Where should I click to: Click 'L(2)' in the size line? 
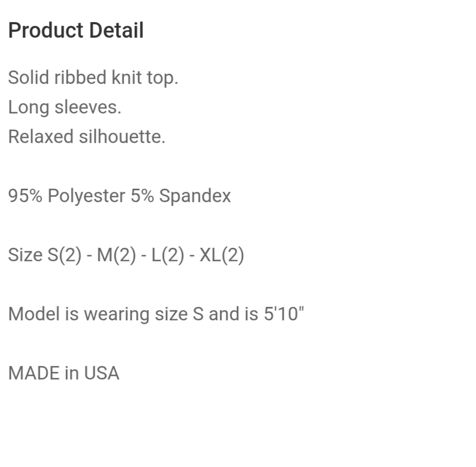click(x=168, y=255)
